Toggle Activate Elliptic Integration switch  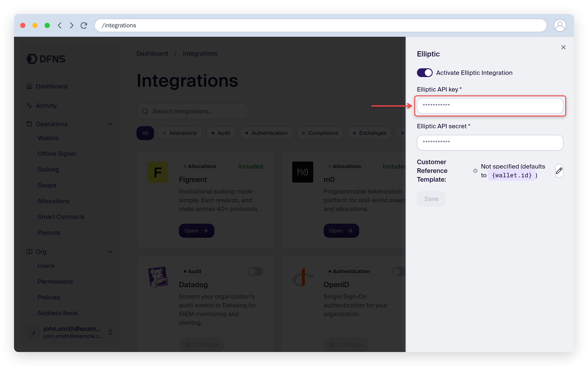coord(425,73)
